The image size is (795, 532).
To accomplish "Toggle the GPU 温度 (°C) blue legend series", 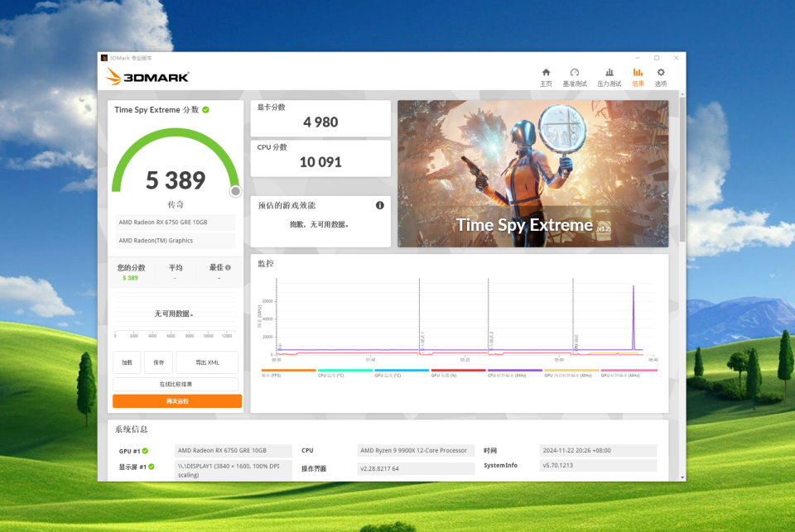I will click(x=402, y=373).
